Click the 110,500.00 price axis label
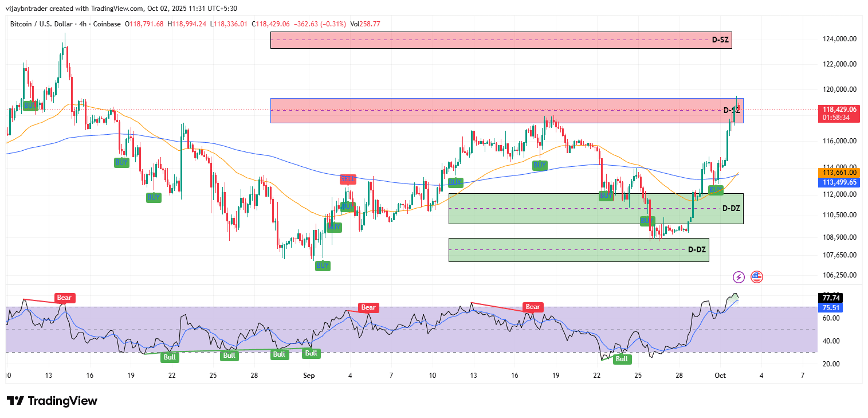Screen dimensions: 868x418 (x=840, y=215)
